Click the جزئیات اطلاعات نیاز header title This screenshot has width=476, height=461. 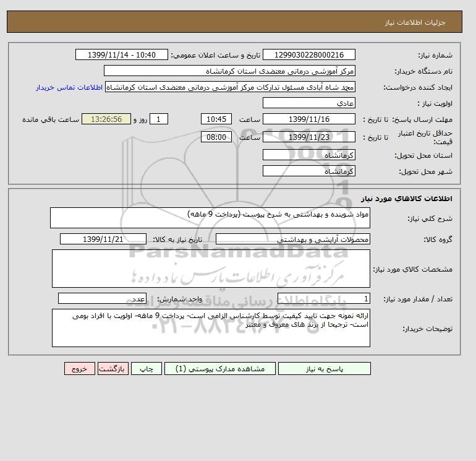415,22
